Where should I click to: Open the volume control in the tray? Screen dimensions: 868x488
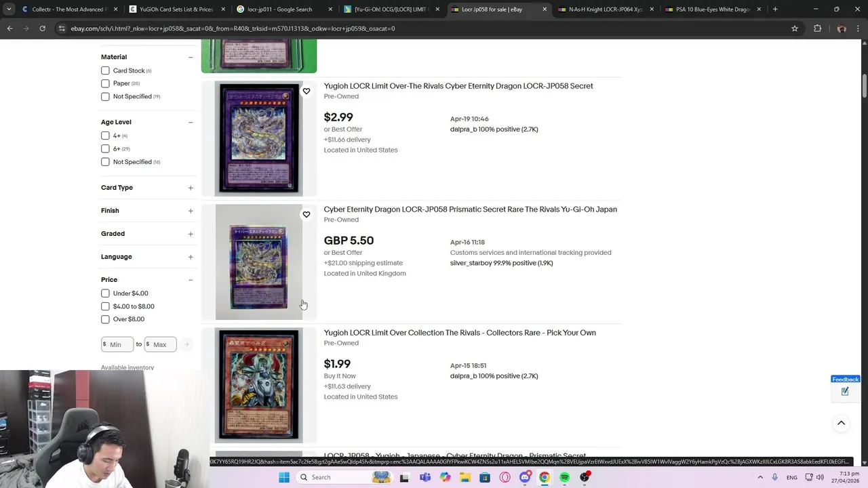click(x=820, y=477)
